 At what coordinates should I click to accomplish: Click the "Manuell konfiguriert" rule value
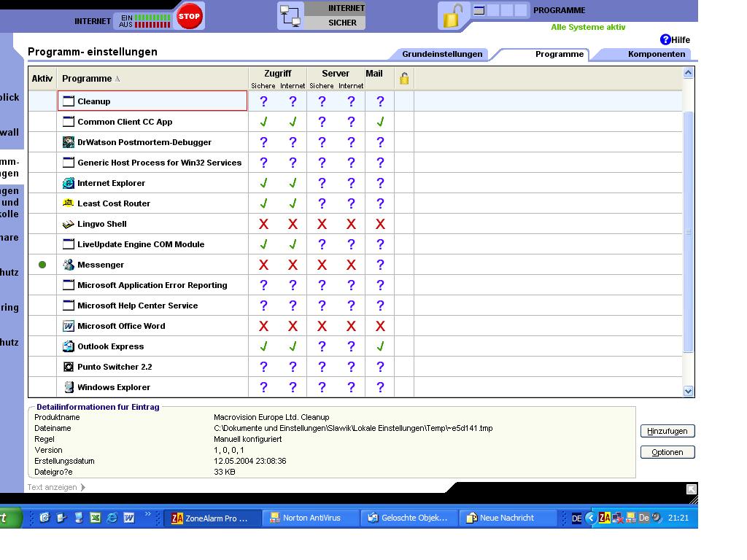(248, 439)
